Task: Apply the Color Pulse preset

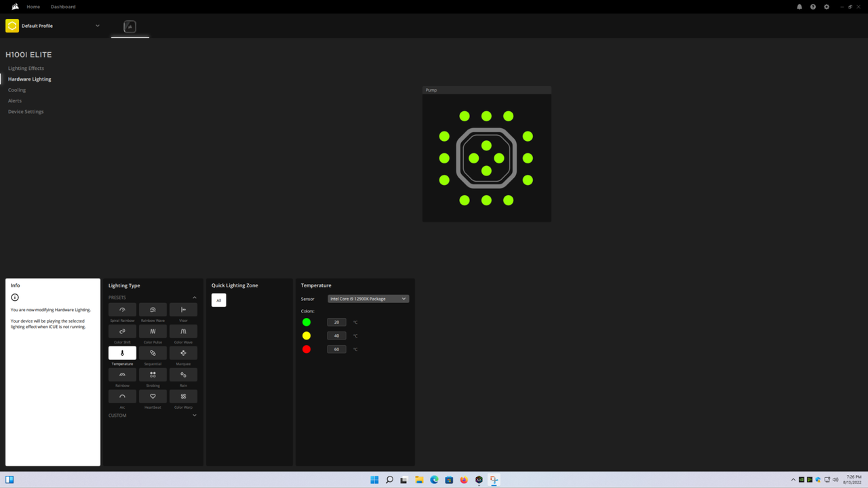Action: point(153,331)
